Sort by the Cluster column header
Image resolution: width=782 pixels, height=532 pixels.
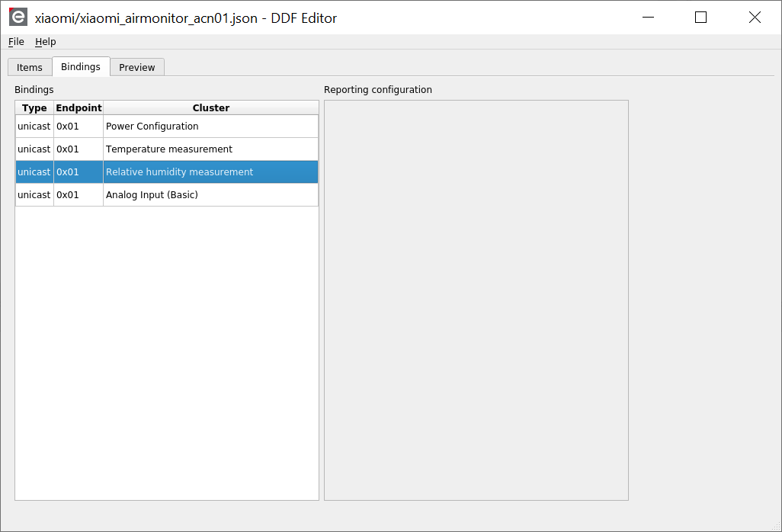210,108
